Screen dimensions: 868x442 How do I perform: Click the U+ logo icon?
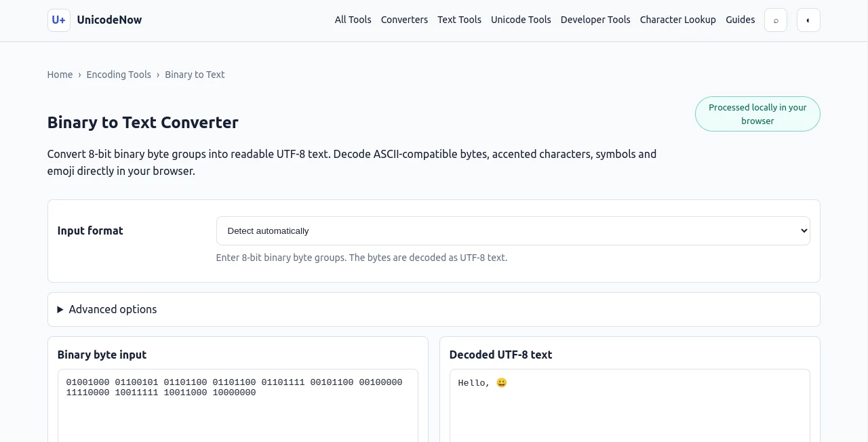[x=59, y=20]
